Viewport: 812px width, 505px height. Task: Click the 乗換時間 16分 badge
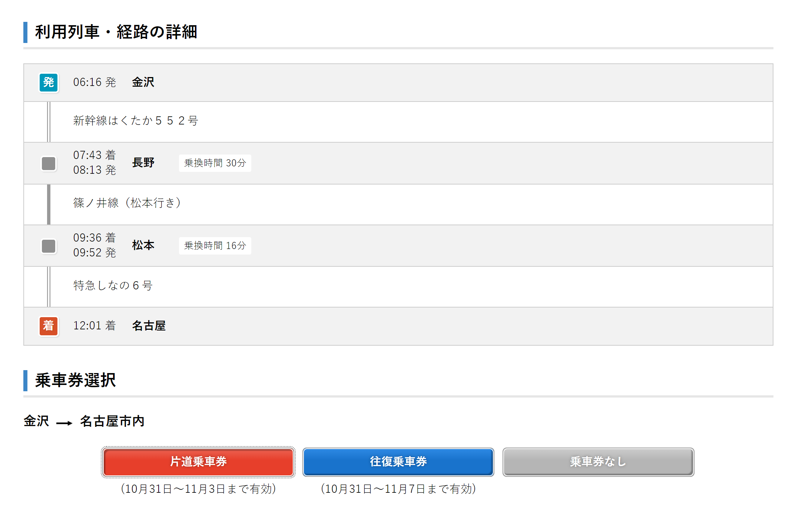(215, 246)
